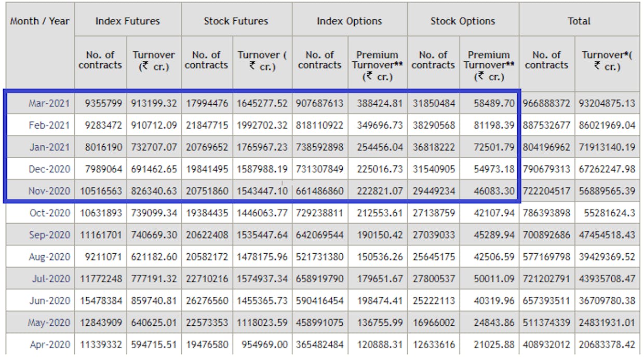Select Oct-2020 total turnover 55281624.3
644x359 pixels.
pos(610,213)
